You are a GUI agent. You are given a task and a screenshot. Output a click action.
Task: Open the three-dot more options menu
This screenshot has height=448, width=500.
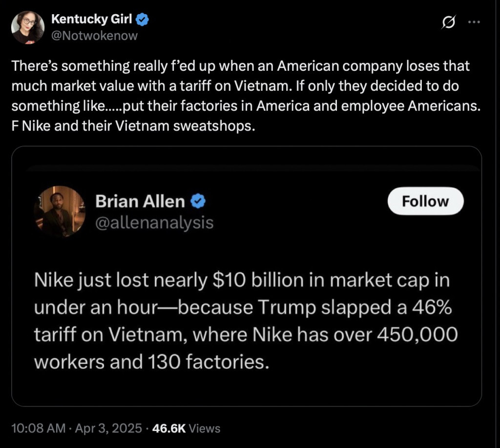[x=474, y=22]
